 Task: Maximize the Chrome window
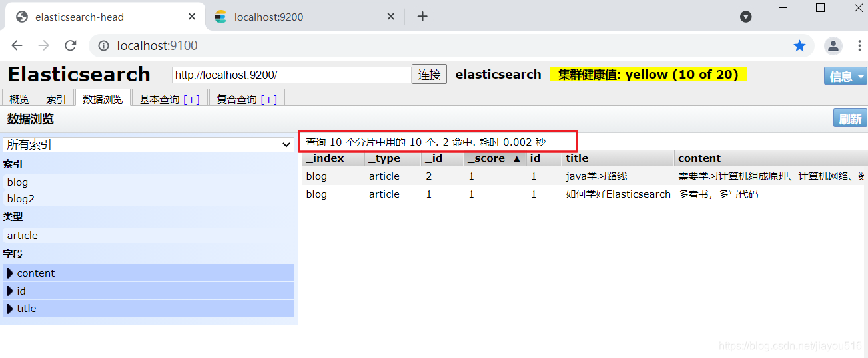(820, 8)
